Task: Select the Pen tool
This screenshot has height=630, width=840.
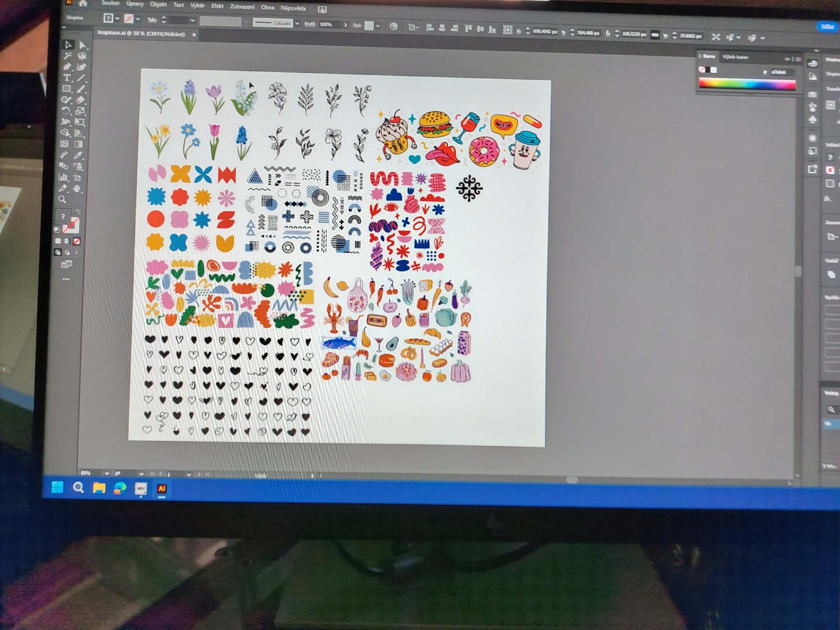Action: pyautogui.click(x=67, y=67)
